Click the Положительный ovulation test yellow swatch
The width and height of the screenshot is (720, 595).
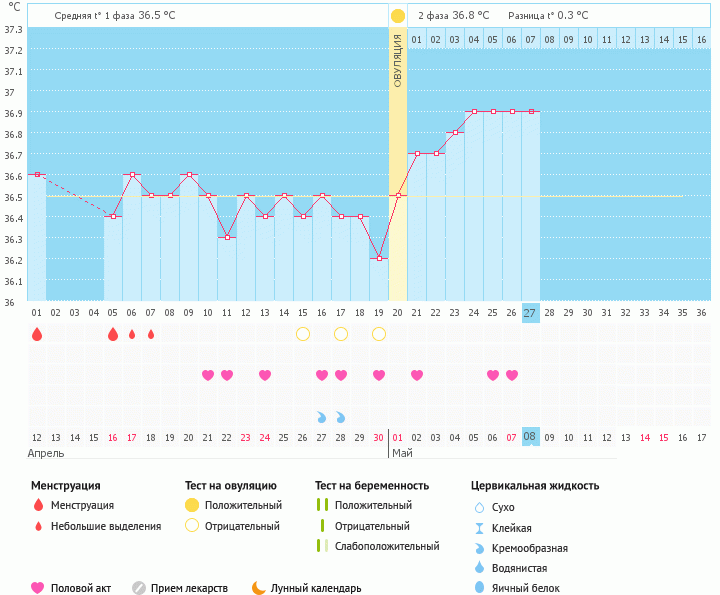(x=192, y=505)
